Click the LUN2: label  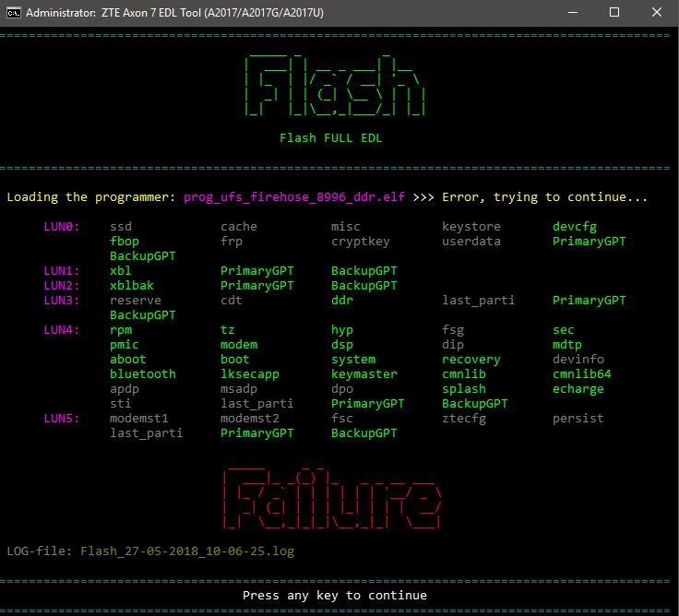(62, 286)
